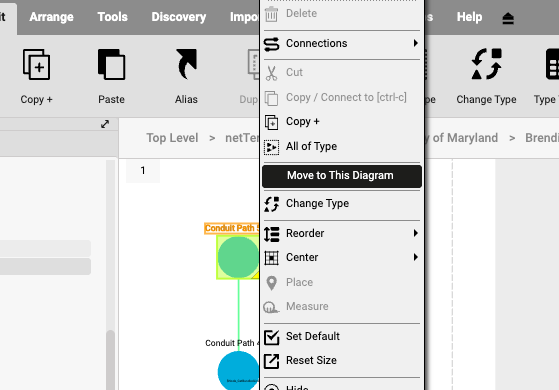Click the Top Level breadcrumb link
The image size is (559, 390).
pos(172,138)
